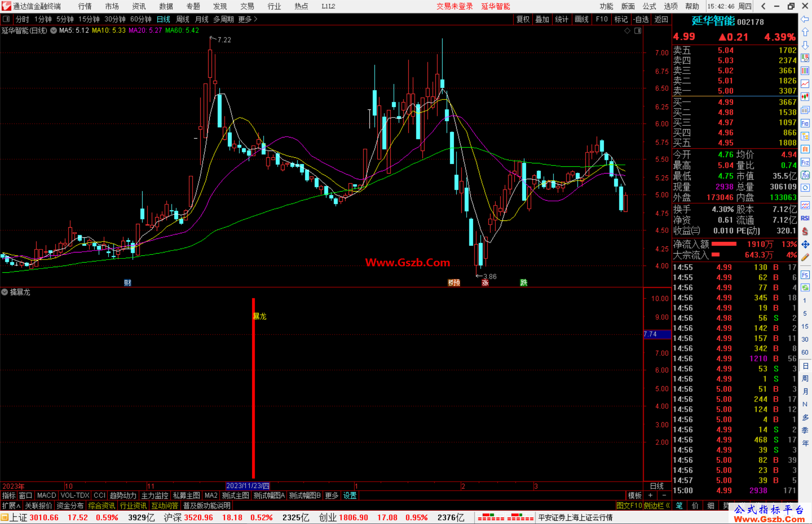
Task: Click the 叠加 button
Action: 542,19
